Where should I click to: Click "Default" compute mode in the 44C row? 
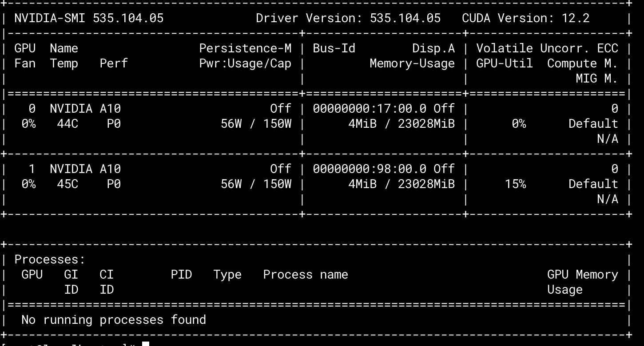tap(593, 124)
